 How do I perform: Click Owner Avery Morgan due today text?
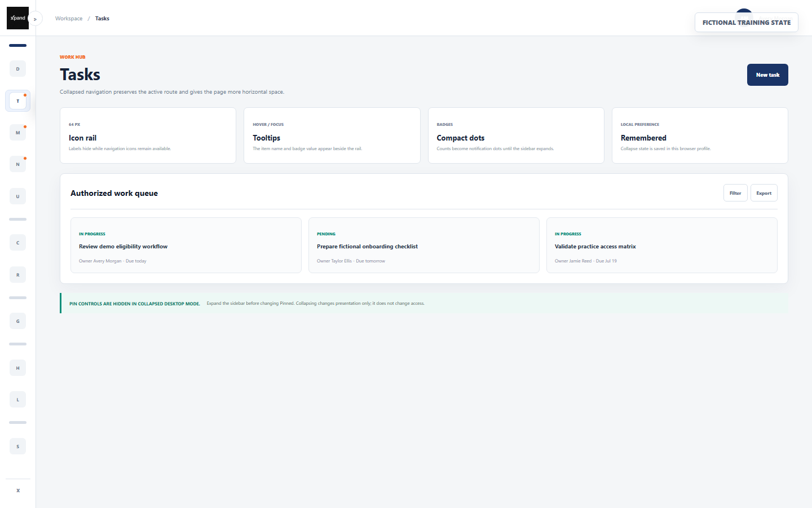(x=113, y=261)
